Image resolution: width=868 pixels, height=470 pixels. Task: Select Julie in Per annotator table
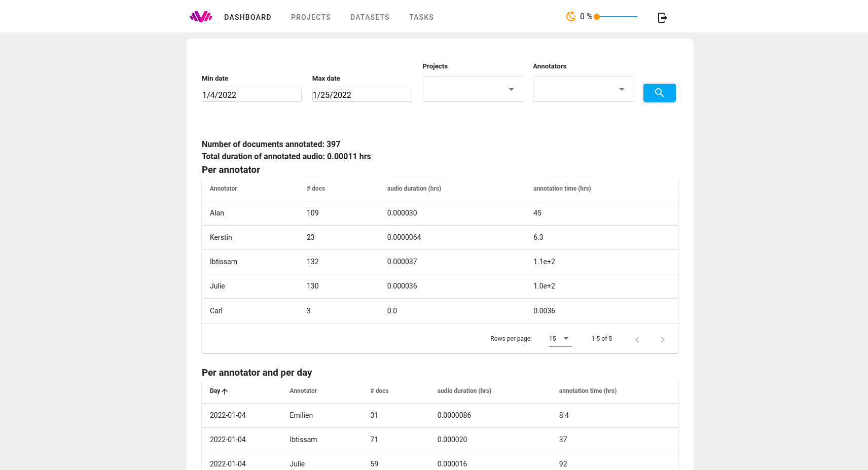click(x=218, y=286)
